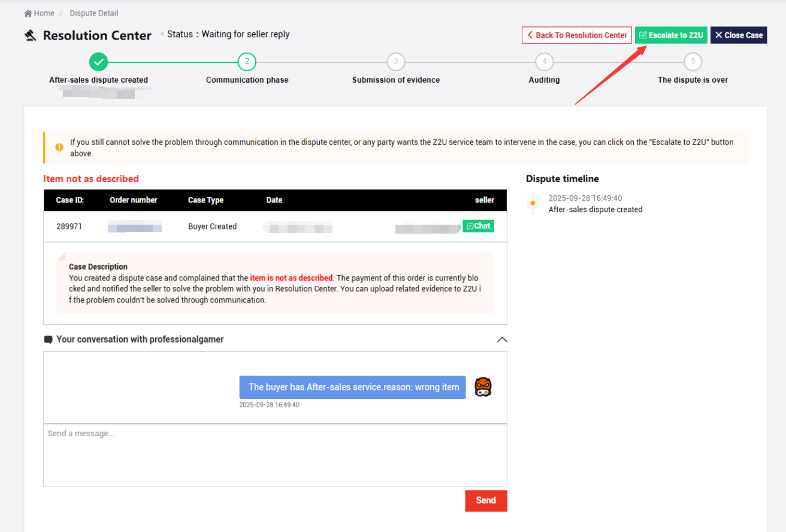The image size is (786, 532).
Task: Select step 2 Communication phase circle
Action: click(x=247, y=61)
